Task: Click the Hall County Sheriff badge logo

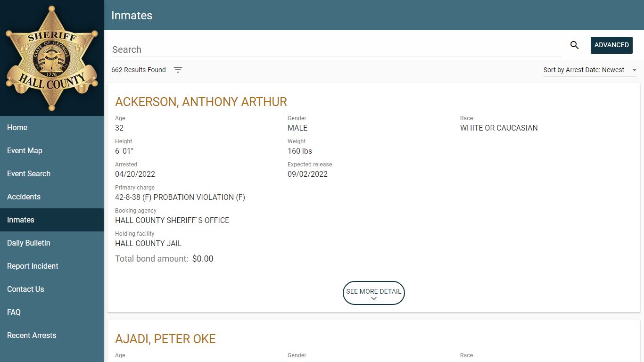Action: pos(52,58)
